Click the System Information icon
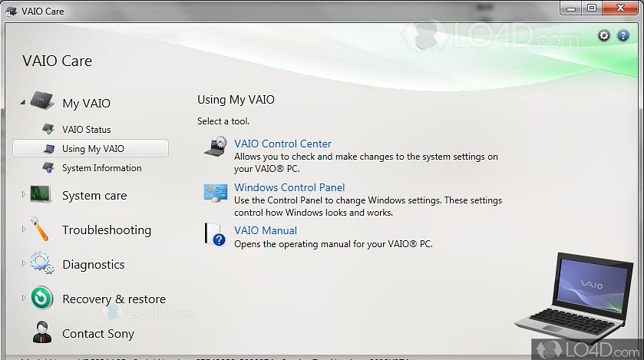Screen dimensions: 644x360 coord(48,167)
